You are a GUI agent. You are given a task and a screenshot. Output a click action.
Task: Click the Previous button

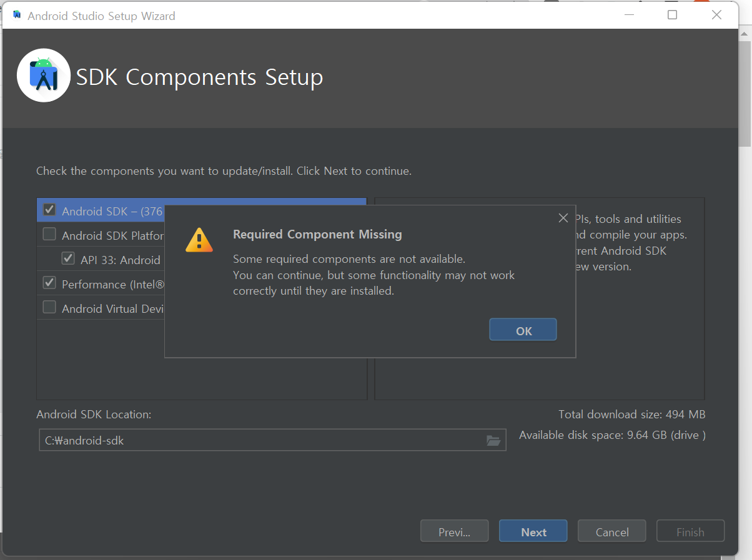(x=455, y=531)
